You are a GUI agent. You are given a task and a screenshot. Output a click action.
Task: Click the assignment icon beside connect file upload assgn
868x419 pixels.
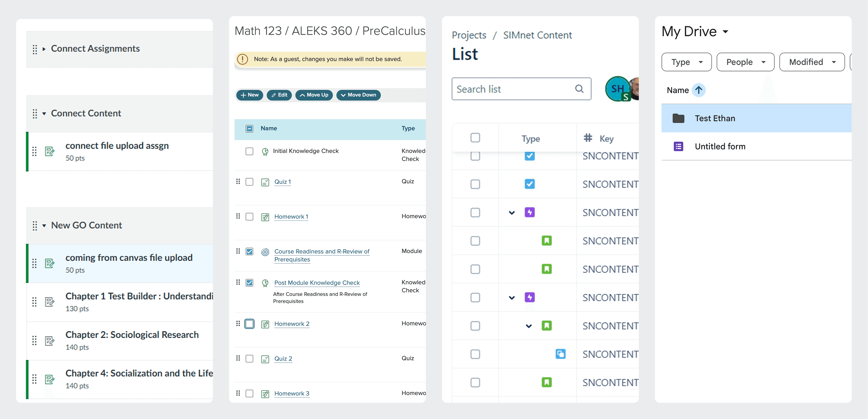(x=50, y=151)
